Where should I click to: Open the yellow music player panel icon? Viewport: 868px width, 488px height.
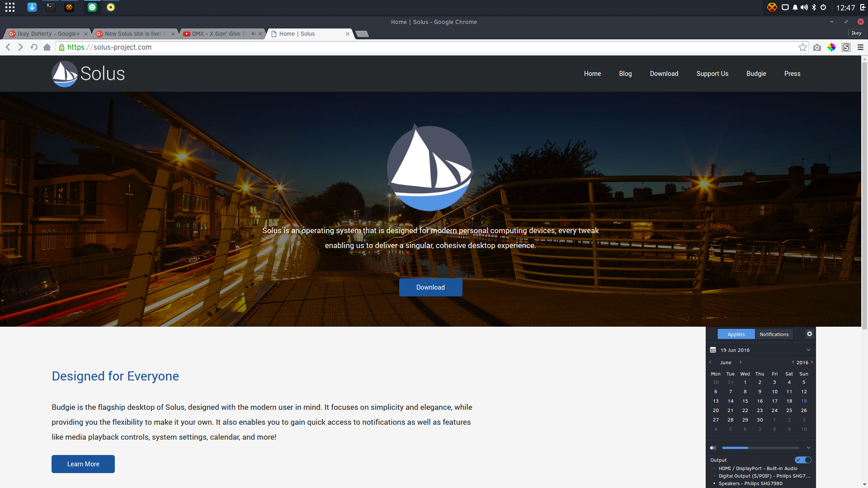(111, 7)
